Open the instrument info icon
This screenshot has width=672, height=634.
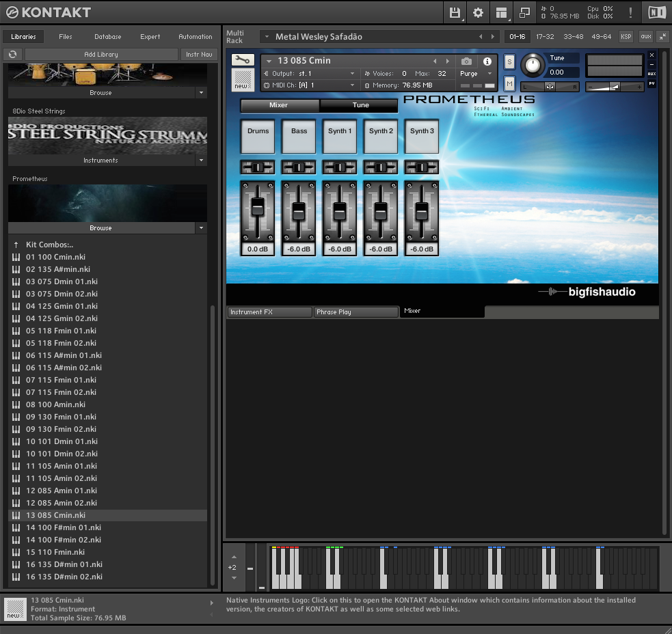pos(487,61)
